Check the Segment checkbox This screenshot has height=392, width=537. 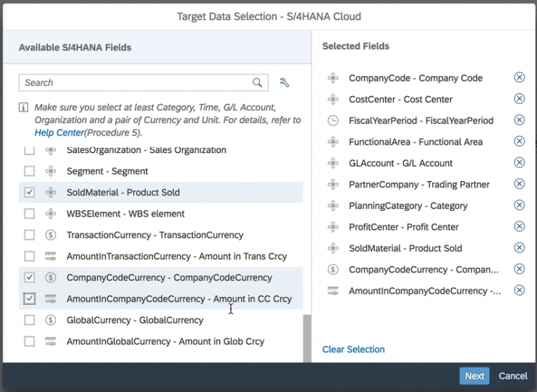29,170
